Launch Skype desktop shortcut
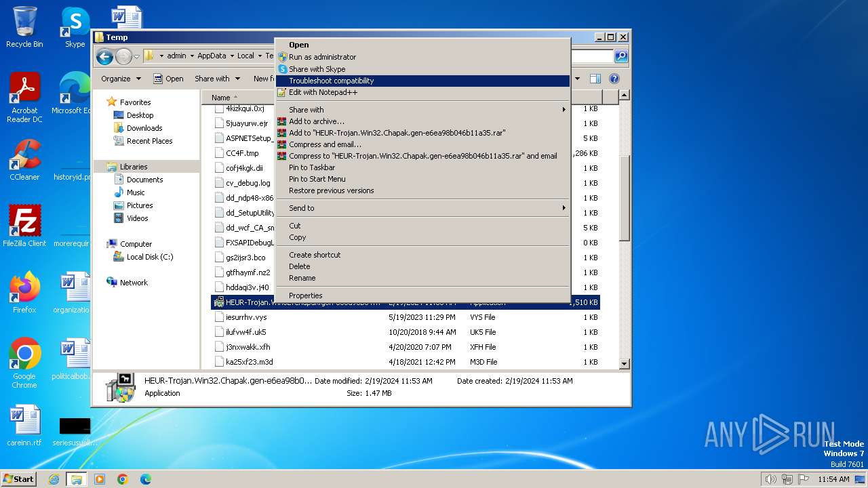The width and height of the screenshot is (868, 488). pos(75,27)
